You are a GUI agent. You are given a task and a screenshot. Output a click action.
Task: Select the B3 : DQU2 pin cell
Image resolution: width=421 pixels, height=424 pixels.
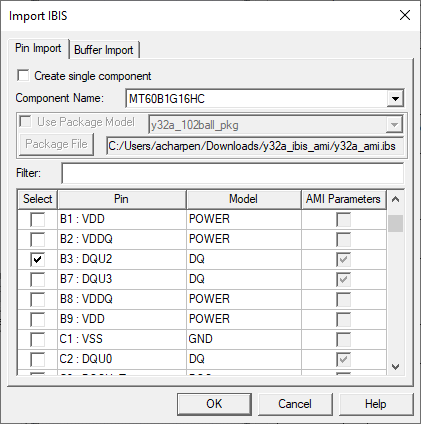[122, 259]
